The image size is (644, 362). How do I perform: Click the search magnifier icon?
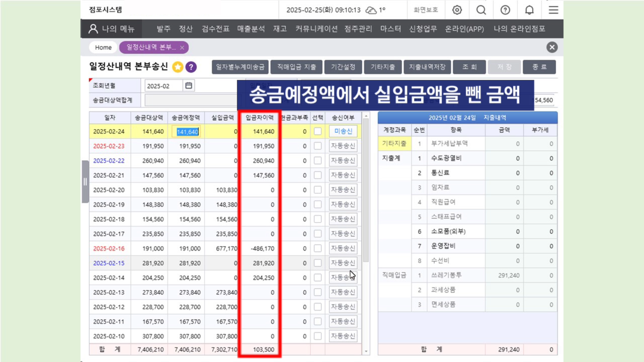point(481,10)
